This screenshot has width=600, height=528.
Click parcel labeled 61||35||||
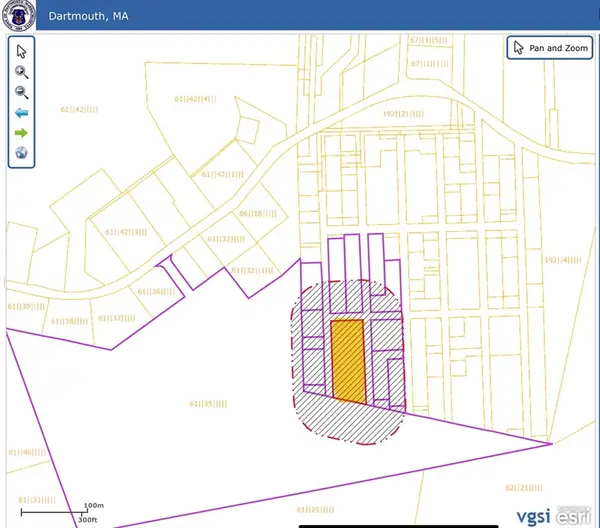point(208,403)
